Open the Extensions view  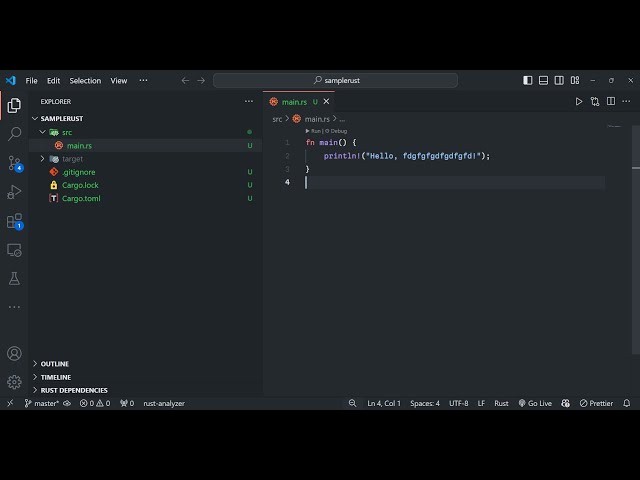coord(14,221)
